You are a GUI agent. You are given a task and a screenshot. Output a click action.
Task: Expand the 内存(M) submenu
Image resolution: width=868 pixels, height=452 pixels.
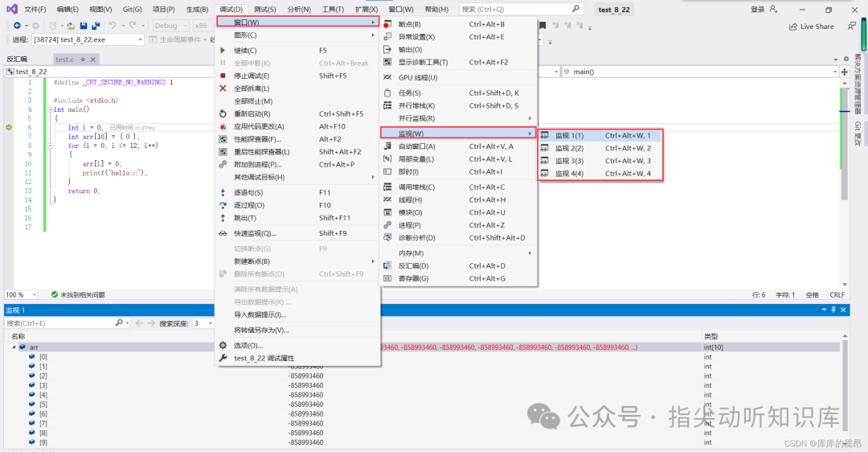[458, 253]
